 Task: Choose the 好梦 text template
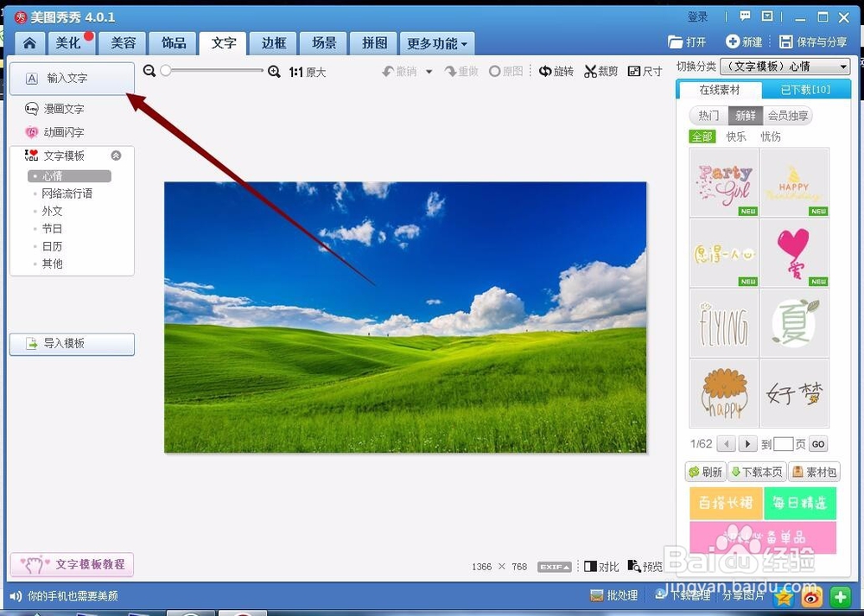pyautogui.click(x=794, y=393)
